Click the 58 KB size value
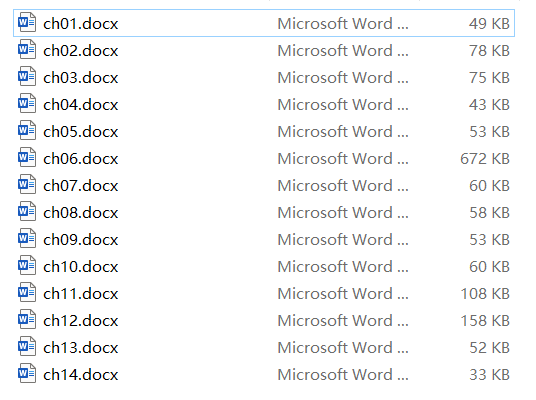Viewport: 536px width, 400px height. pos(489,213)
